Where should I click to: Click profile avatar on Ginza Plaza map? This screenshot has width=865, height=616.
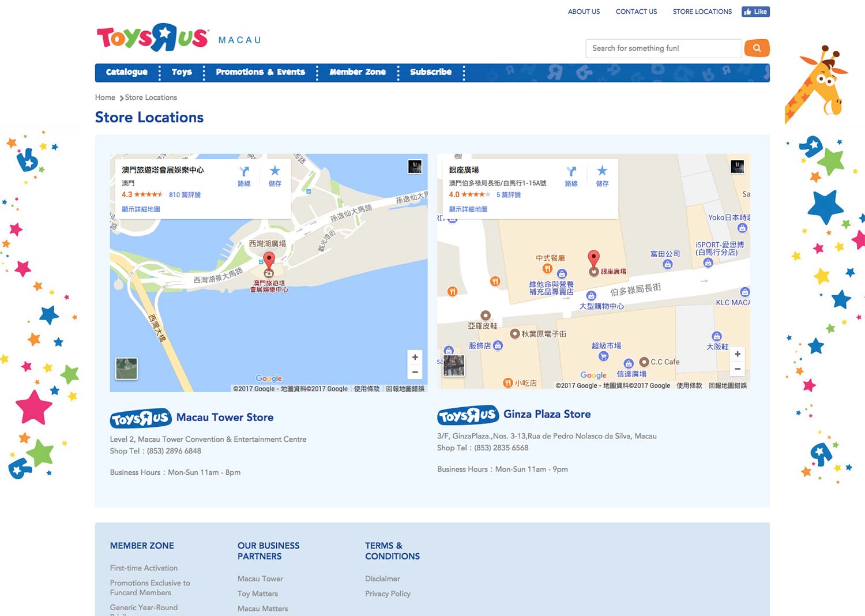point(737,167)
